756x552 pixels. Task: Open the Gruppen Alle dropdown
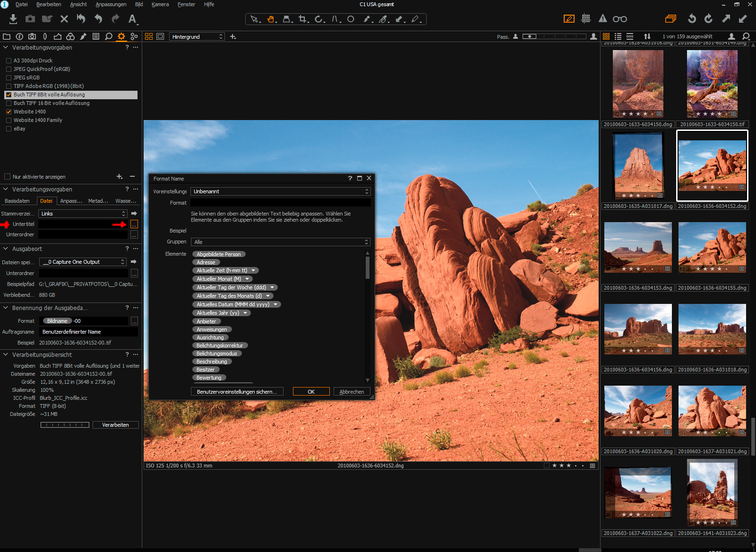click(x=281, y=242)
